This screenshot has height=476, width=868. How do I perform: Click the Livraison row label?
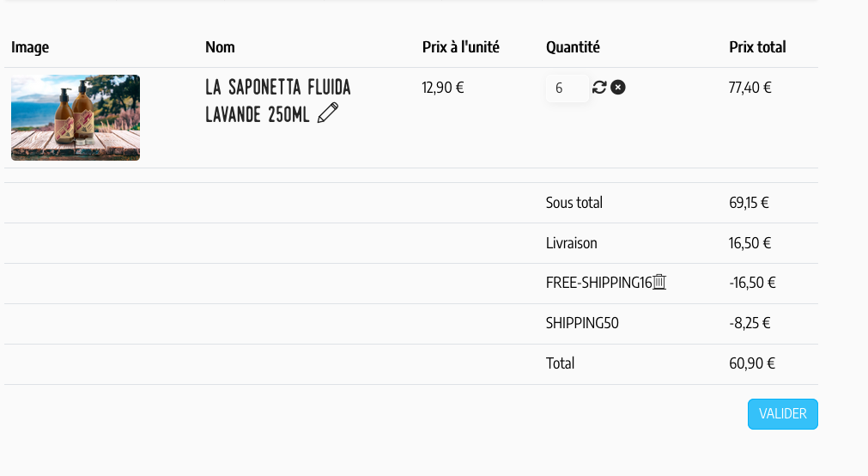pyautogui.click(x=571, y=243)
